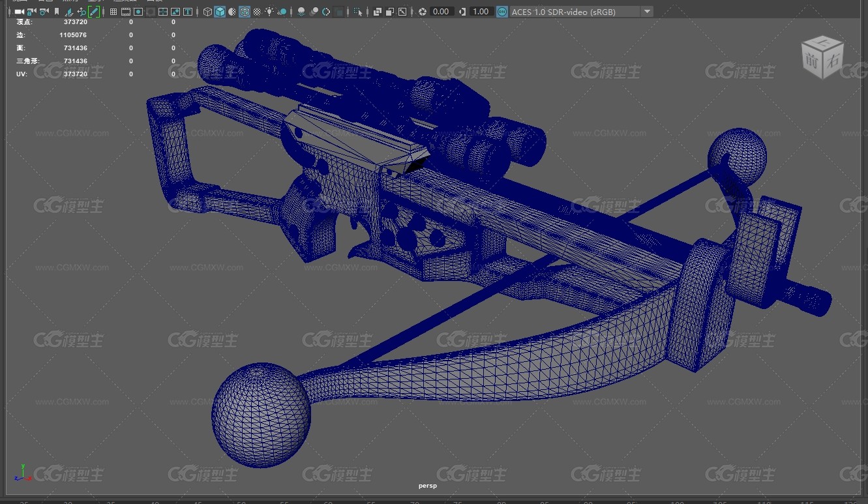Open camera Bookmarks icon
Viewport: 868px width, 504px height.
(57, 12)
